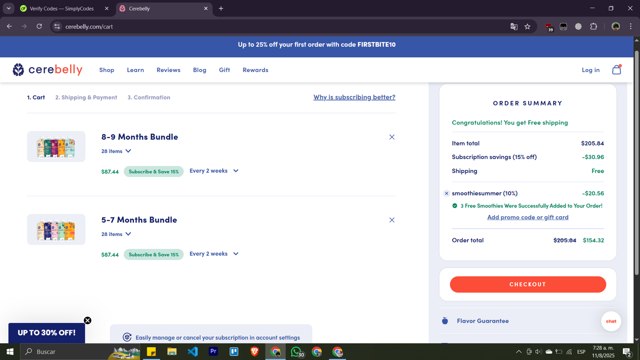
Task: Click the address bar URL field
Action: pos(286,27)
